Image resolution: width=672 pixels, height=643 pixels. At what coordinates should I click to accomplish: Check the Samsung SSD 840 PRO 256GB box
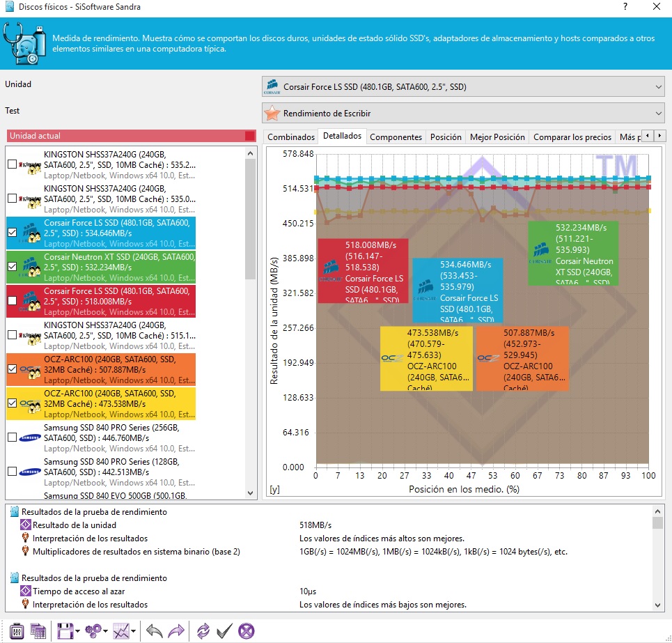pos(12,437)
